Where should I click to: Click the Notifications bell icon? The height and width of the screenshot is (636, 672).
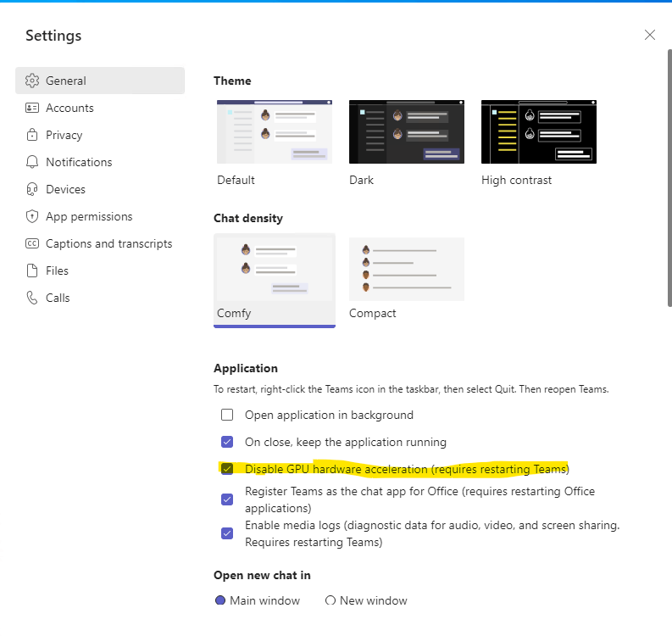point(32,162)
